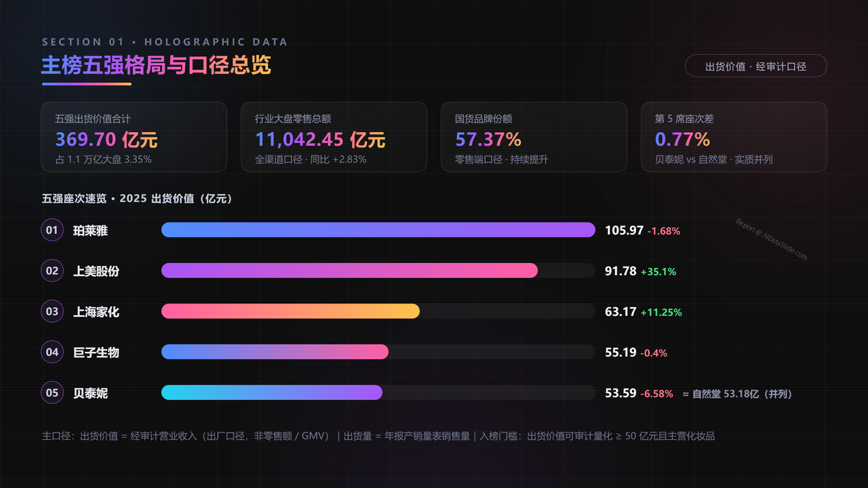868x488 pixels.
Task: Select the value "105.97" for 珀莱雅
Action: [624, 230]
